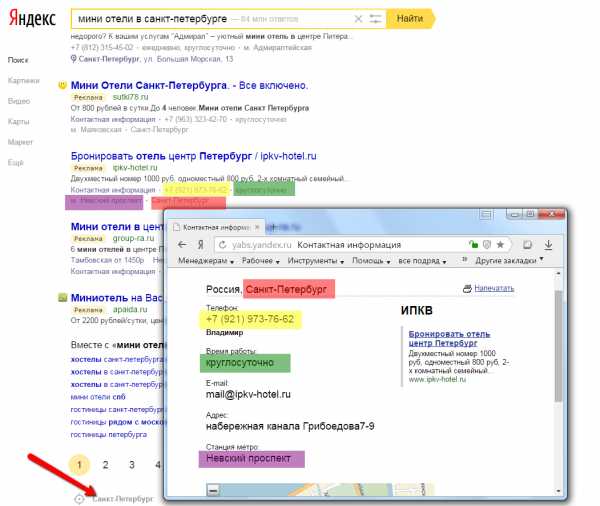Open downloads with the download arrow icon
Screen dimensions: 600x506
pos(548,245)
